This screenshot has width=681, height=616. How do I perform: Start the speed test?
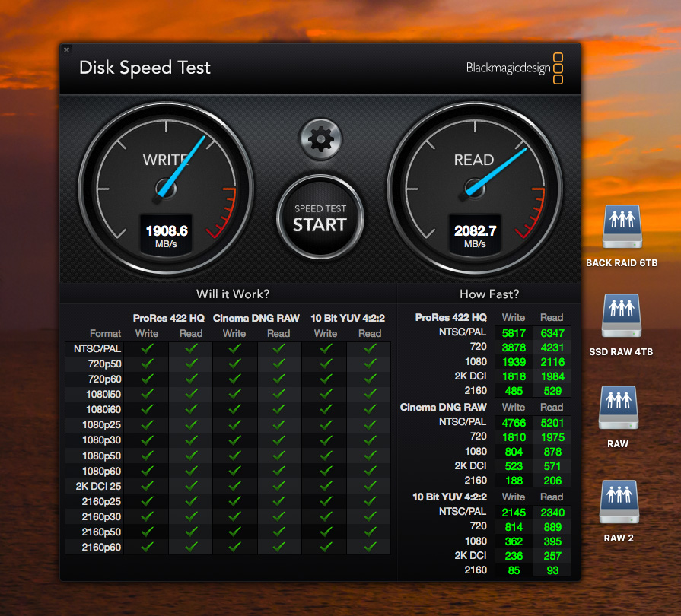click(320, 218)
